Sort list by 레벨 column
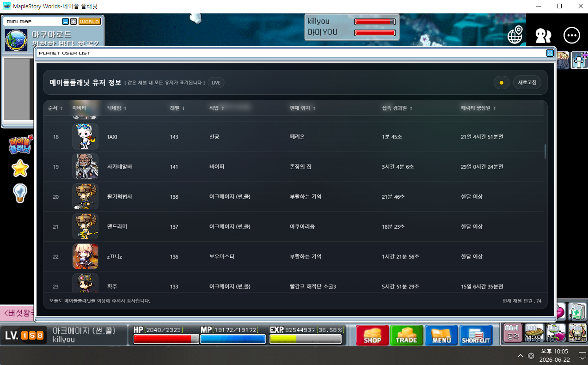This screenshot has width=588, height=365. (177, 108)
